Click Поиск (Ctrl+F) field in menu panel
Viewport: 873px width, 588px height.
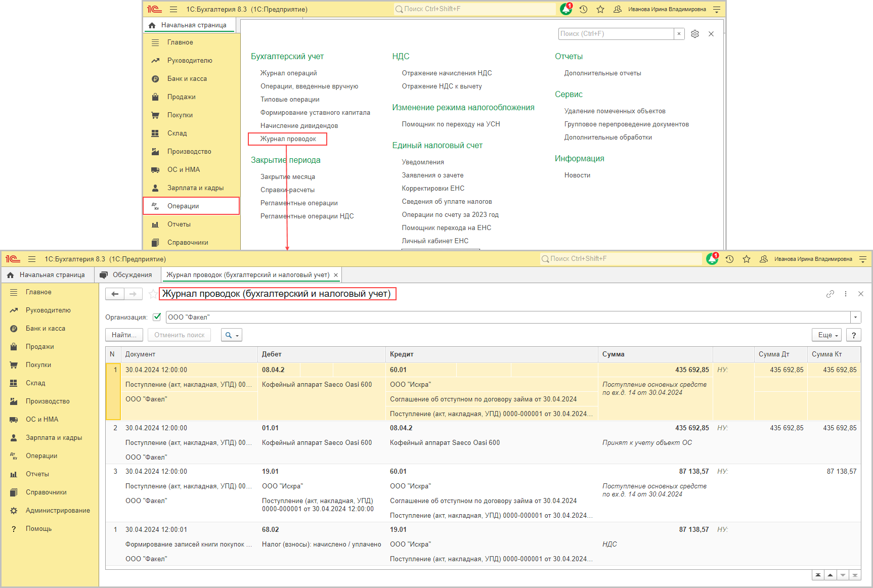click(616, 34)
